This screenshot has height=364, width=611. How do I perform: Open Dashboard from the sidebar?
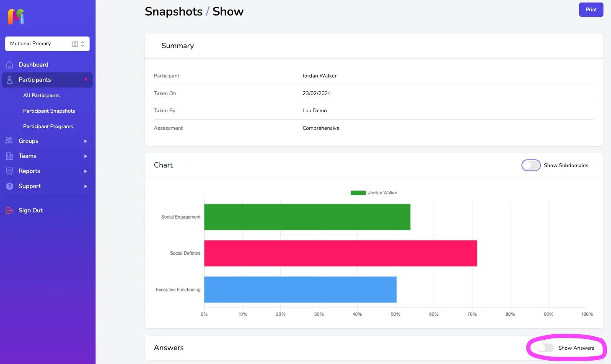coord(34,65)
